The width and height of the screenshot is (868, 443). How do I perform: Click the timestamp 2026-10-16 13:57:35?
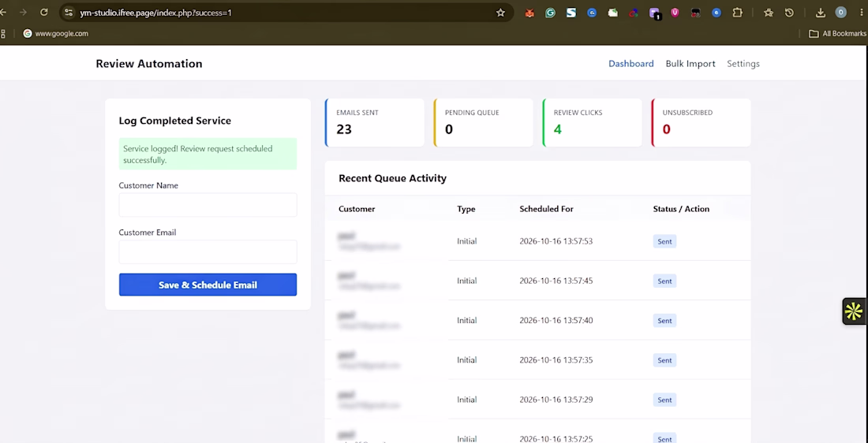(x=556, y=360)
